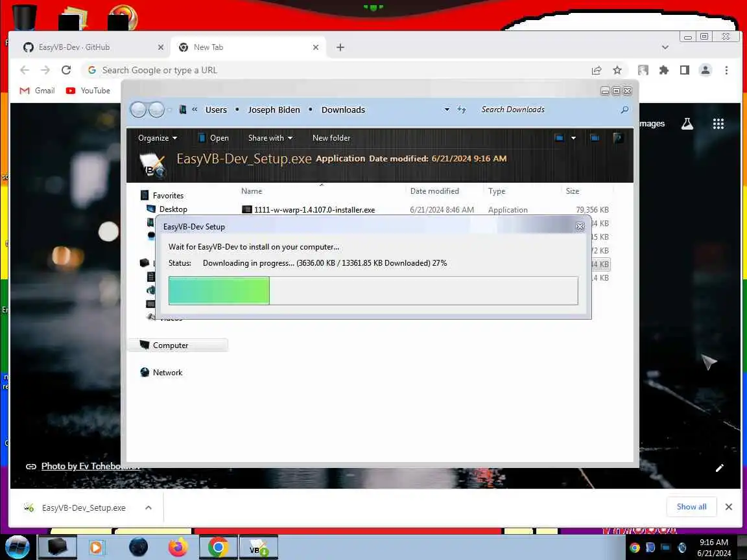Open the Chrome three-dot menu
This screenshot has width=747, height=560.
click(x=726, y=71)
